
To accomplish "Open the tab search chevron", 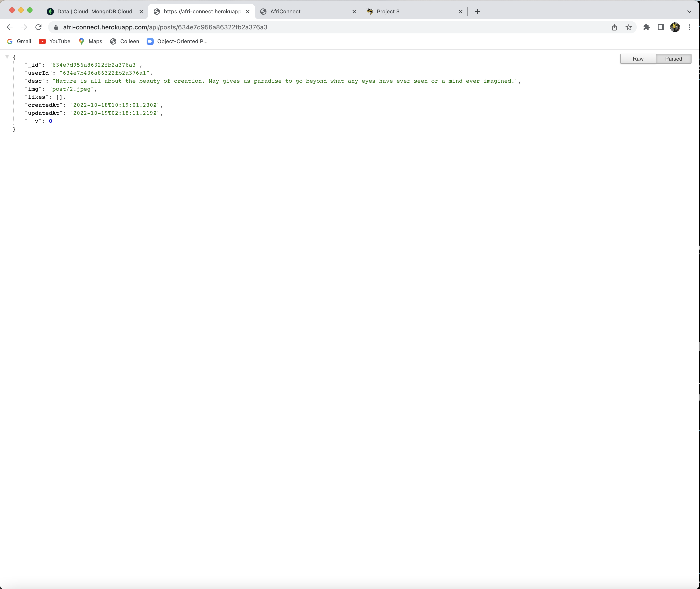I will [x=689, y=11].
